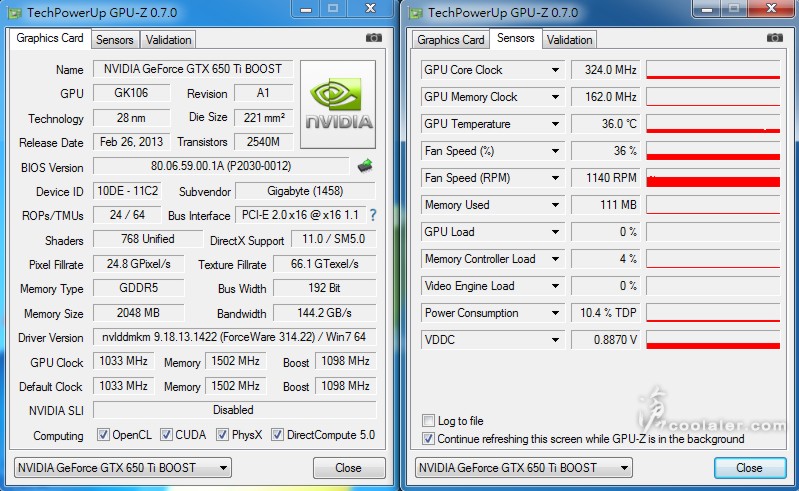The height and width of the screenshot is (491, 799).
Task: Click the Name field showing GTX 650 Ti BOOST
Action: (x=193, y=69)
